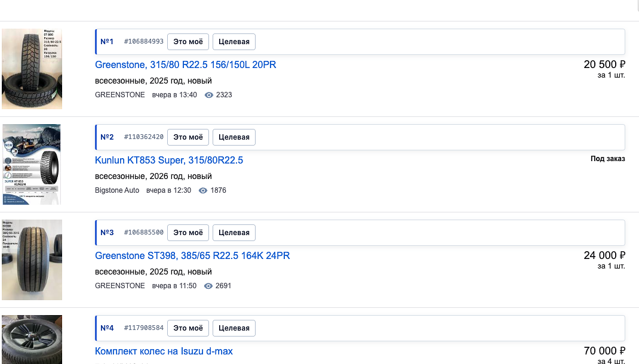
Task: Click listing ID #106884993
Action: pyautogui.click(x=143, y=42)
